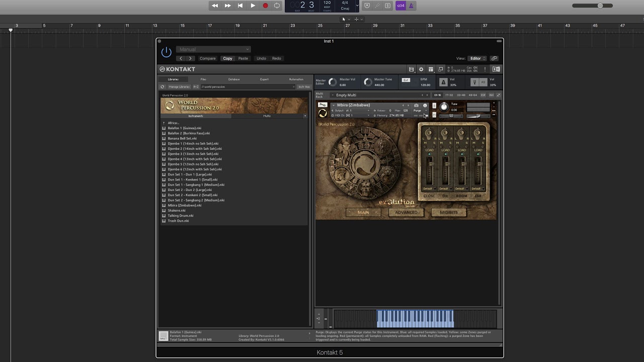The image size is (644, 362).
Task: Open the Editor view dropdown
Action: click(477, 58)
